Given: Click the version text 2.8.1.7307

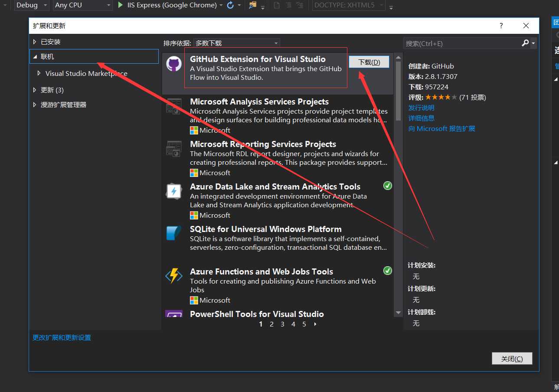Looking at the screenshot, I should 441,76.
